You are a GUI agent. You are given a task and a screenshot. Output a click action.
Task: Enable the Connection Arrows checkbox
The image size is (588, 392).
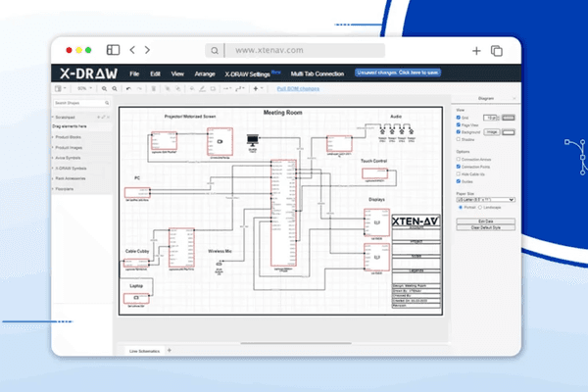point(459,159)
